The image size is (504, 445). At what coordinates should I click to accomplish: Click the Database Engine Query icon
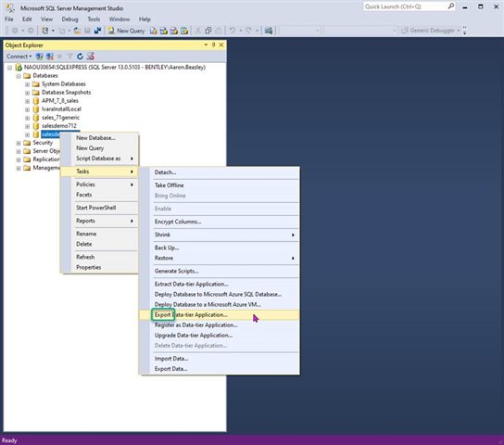[x=153, y=31]
